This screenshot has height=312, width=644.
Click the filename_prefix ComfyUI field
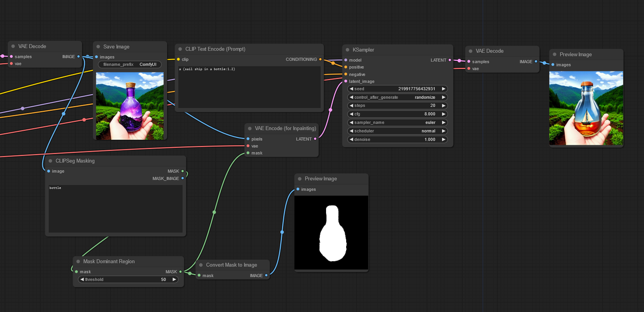pyautogui.click(x=130, y=64)
